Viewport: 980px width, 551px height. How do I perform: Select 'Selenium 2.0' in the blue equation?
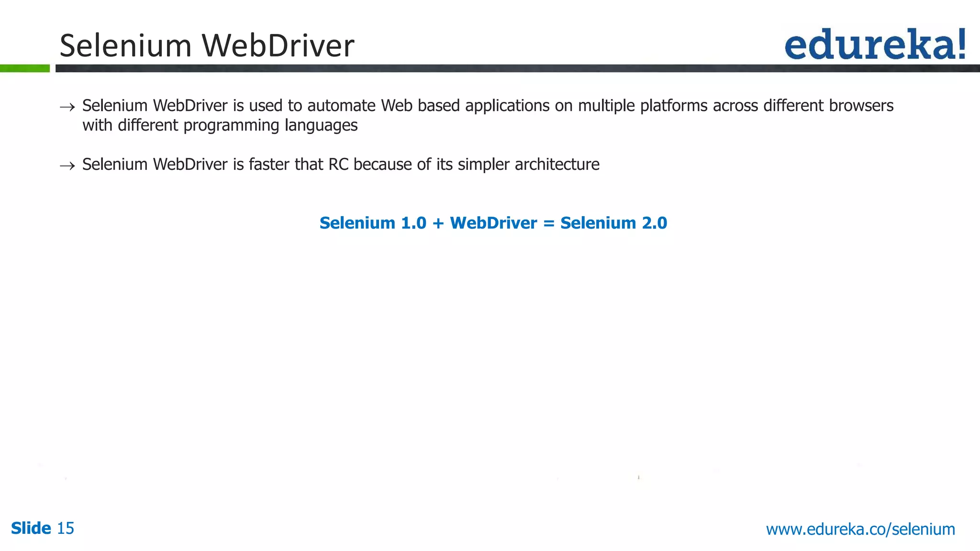click(x=613, y=223)
